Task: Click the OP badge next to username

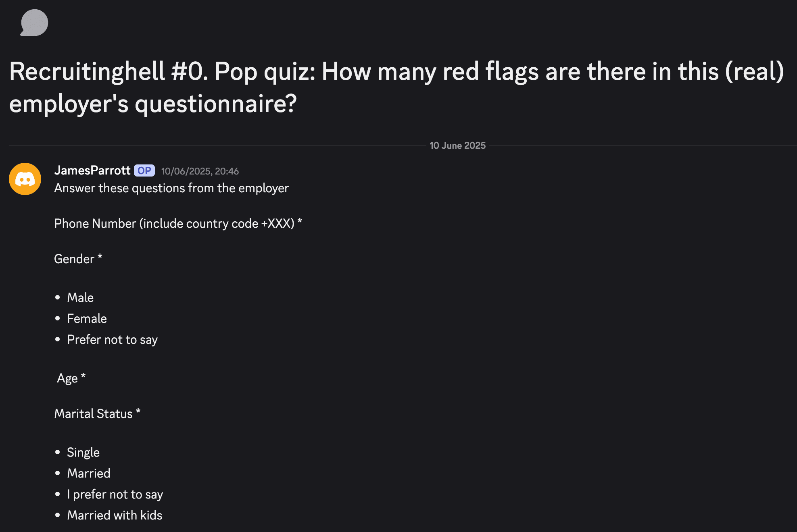Action: [x=144, y=170]
